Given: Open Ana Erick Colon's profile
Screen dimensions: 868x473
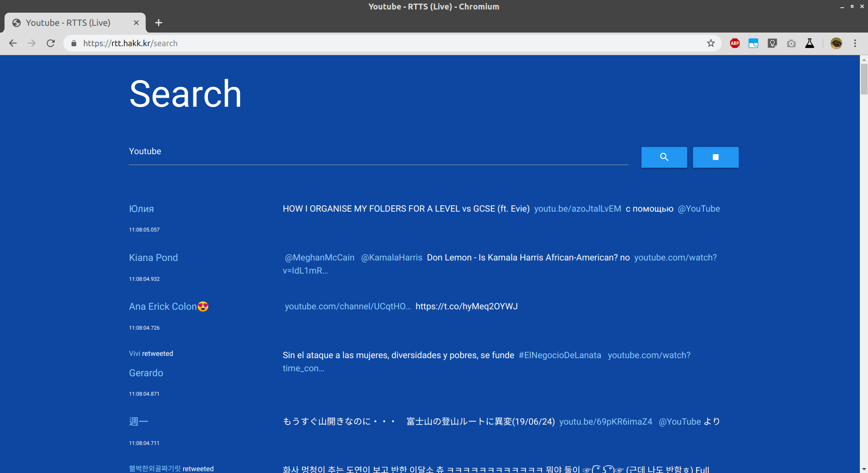Looking at the screenshot, I should (x=169, y=307).
